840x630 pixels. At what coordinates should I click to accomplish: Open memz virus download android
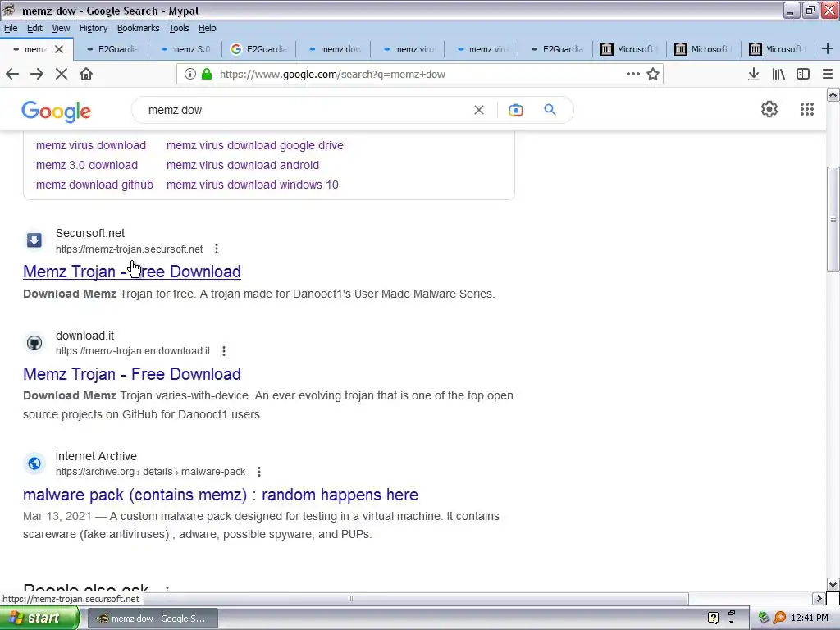pyautogui.click(x=243, y=165)
